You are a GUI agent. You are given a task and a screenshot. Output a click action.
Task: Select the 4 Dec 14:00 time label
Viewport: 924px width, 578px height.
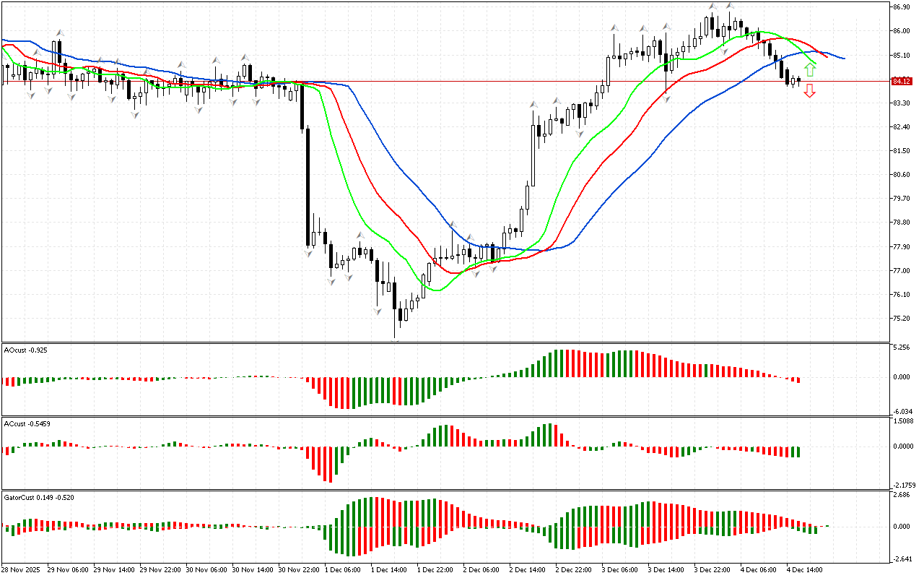coord(803,569)
